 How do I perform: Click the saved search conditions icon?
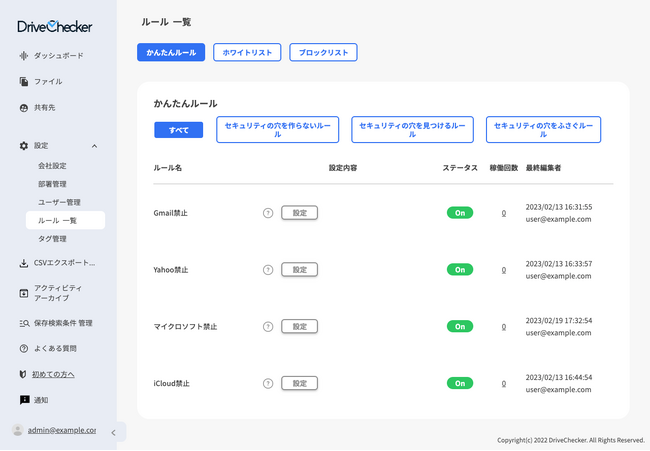24,323
